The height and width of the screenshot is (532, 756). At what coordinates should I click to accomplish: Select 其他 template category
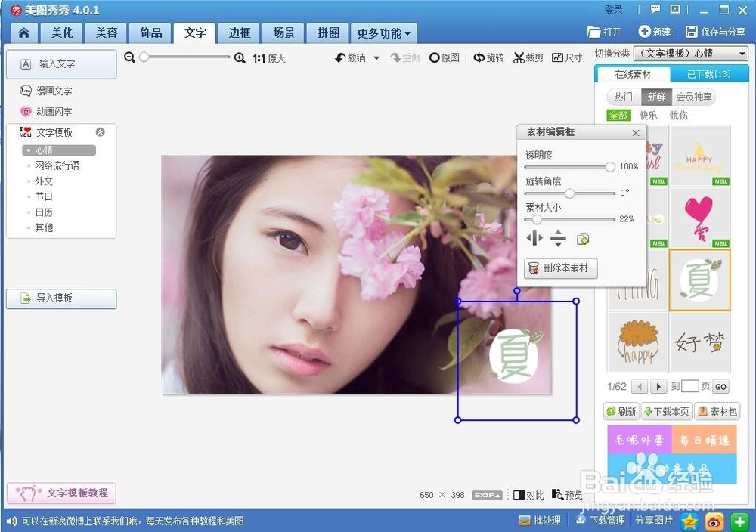point(43,227)
